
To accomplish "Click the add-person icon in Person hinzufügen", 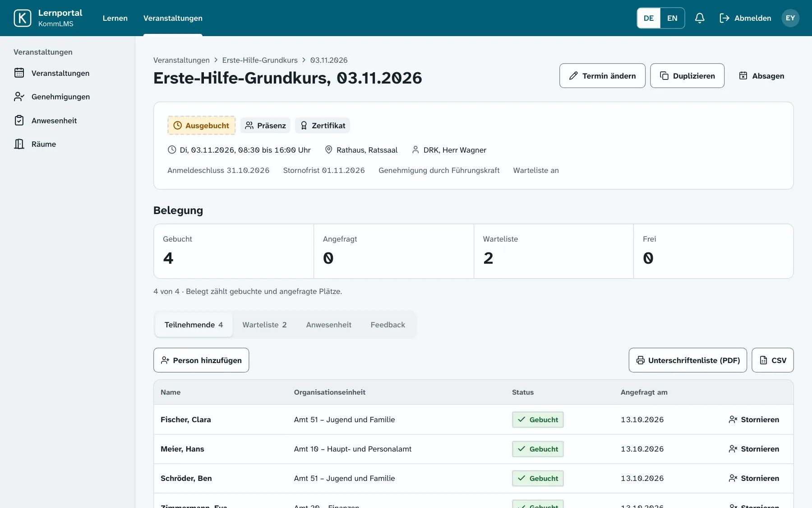I will click(165, 360).
